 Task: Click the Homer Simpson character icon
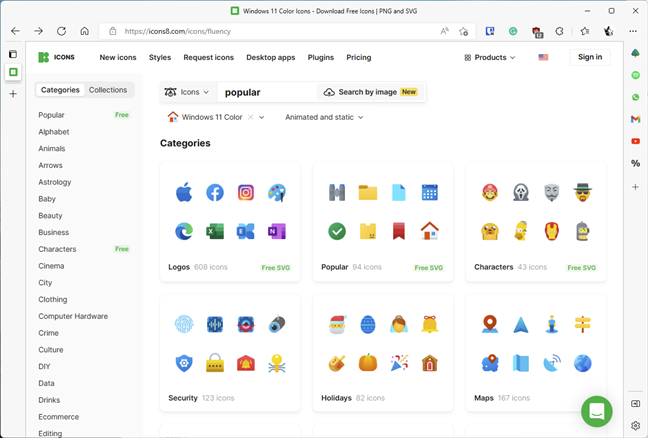click(x=521, y=231)
